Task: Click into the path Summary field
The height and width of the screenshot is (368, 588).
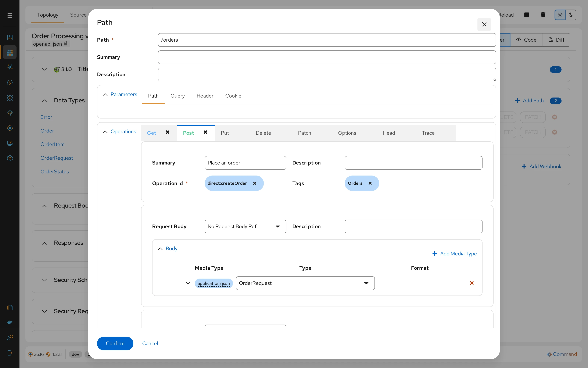Action: click(327, 57)
